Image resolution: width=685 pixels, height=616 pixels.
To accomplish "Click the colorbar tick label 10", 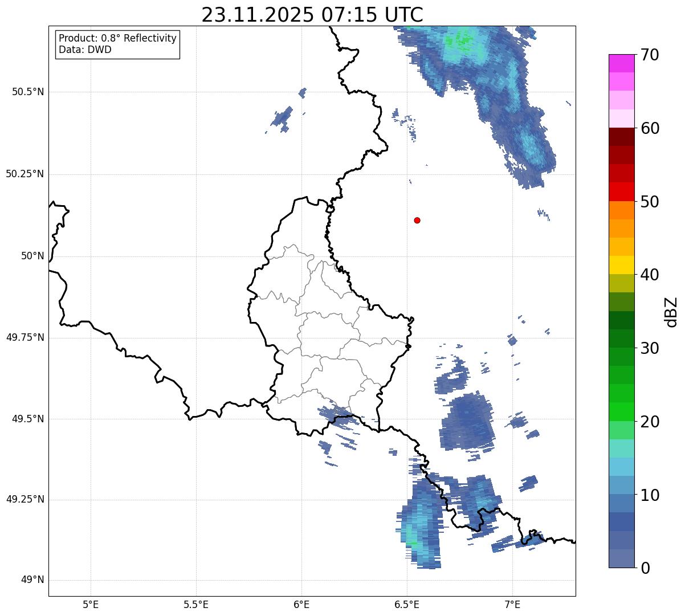I will (650, 495).
